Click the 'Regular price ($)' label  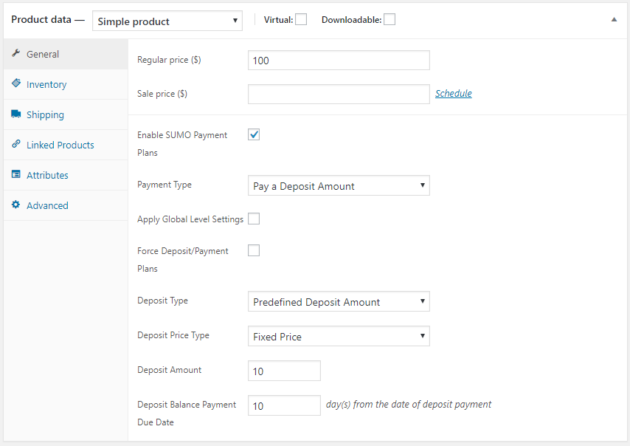click(x=169, y=60)
